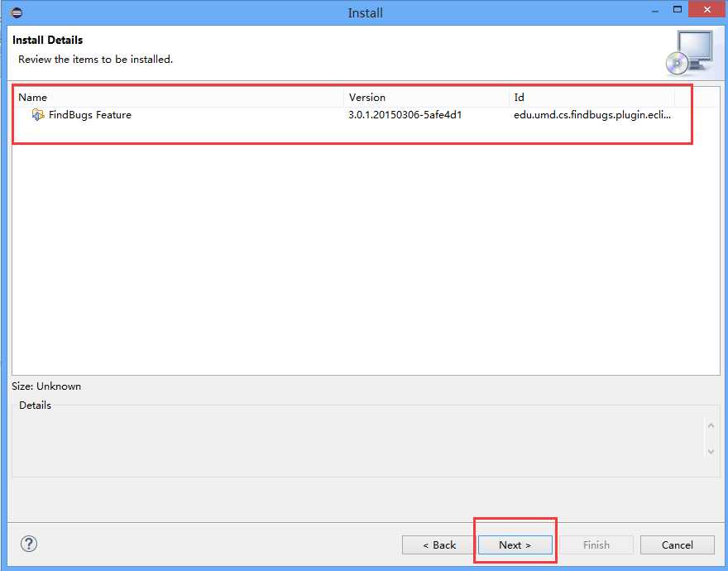Click the Eclipse icon in title bar

point(17,12)
